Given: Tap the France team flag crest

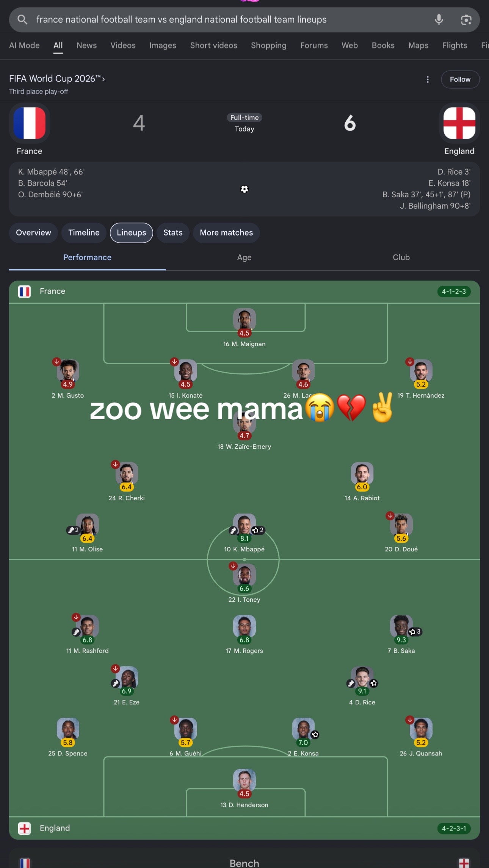Looking at the screenshot, I should pyautogui.click(x=30, y=123).
